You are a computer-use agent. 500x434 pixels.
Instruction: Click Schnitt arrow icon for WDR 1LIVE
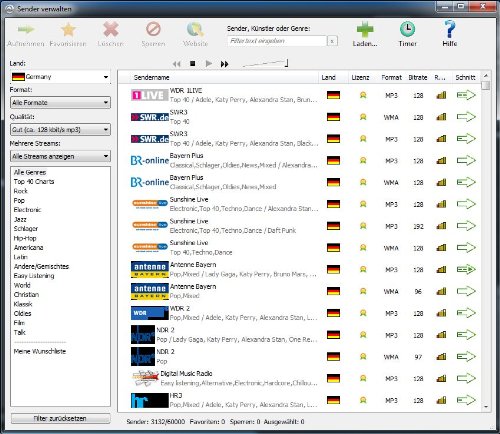[x=466, y=95]
